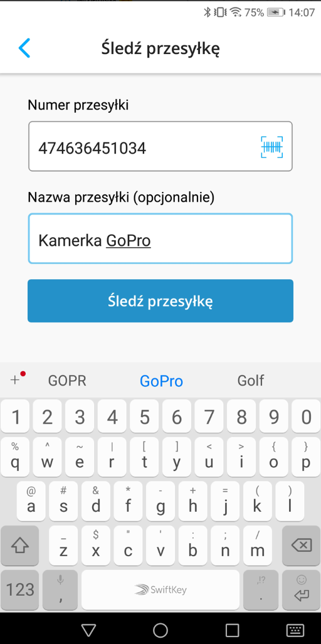Tap the Śledź przesyłkę blue button
Viewport: 321px width, 644px height.
[x=160, y=301]
